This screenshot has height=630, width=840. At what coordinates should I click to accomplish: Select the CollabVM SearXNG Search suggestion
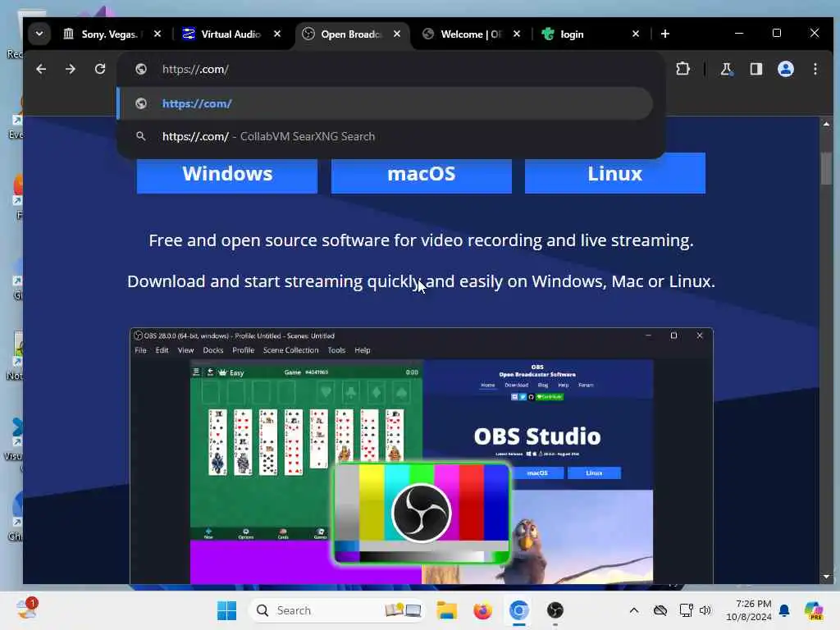coord(385,137)
